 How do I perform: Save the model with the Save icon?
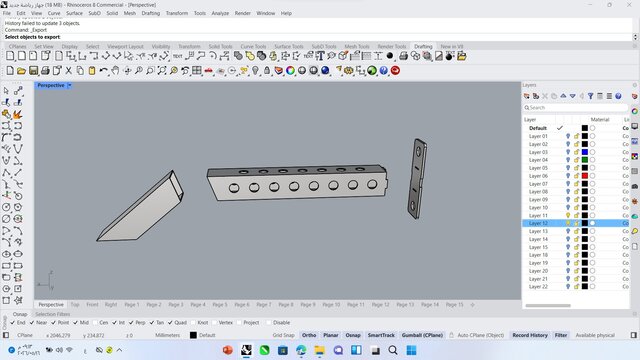point(33,71)
